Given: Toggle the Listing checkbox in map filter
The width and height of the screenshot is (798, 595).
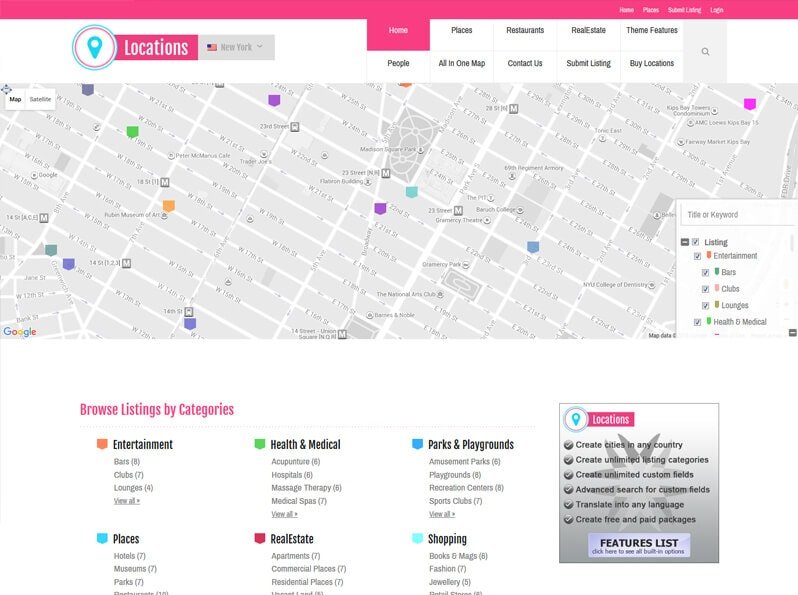Looking at the screenshot, I should pos(695,242).
